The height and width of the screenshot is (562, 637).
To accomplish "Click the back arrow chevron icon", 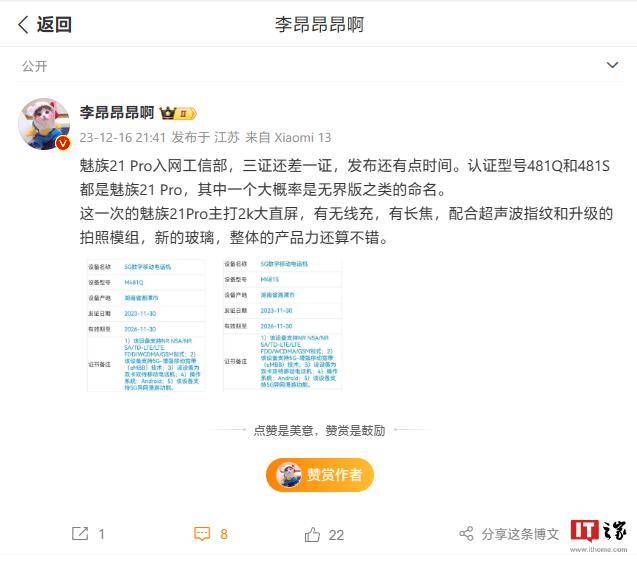I will (x=23, y=25).
